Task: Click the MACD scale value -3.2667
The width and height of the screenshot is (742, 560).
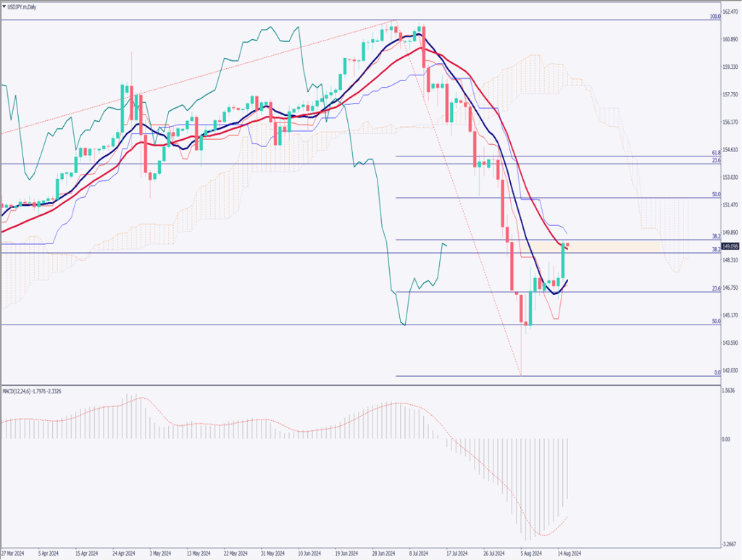Action: (730, 545)
